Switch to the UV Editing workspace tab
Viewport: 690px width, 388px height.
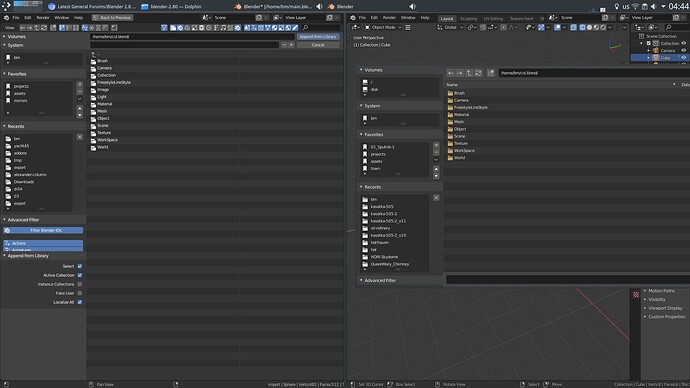tap(493, 18)
